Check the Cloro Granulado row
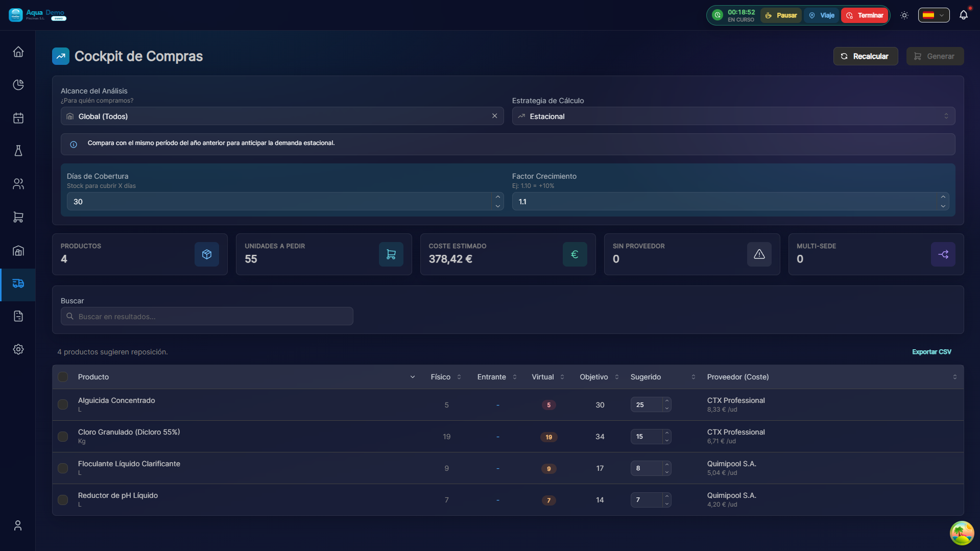The image size is (980, 551). coord(63,437)
